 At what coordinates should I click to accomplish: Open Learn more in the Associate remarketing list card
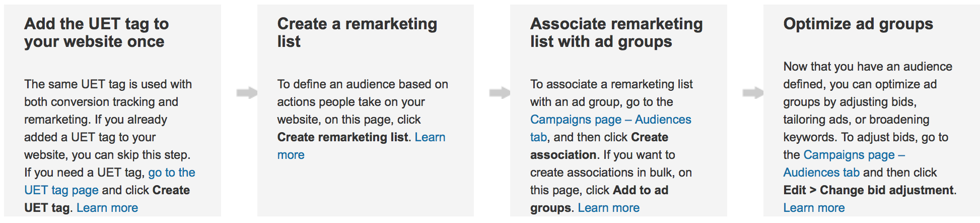pyautogui.click(x=609, y=208)
